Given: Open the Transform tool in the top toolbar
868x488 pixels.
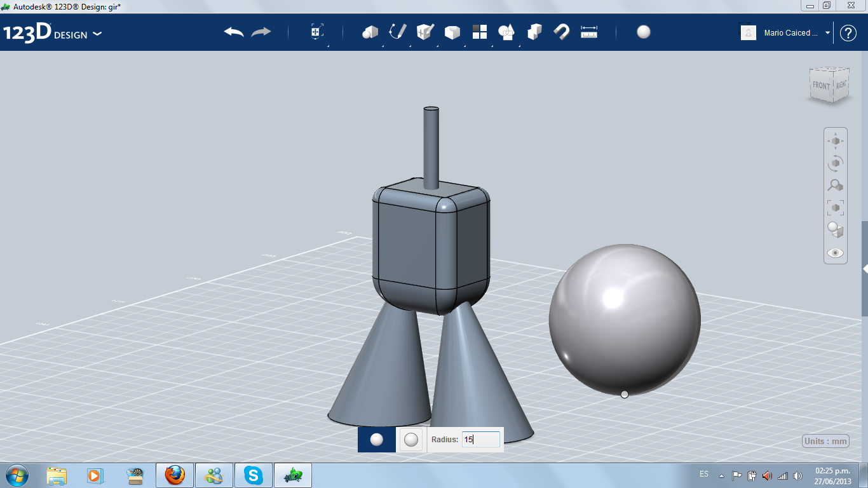Looking at the screenshot, I should point(317,32).
